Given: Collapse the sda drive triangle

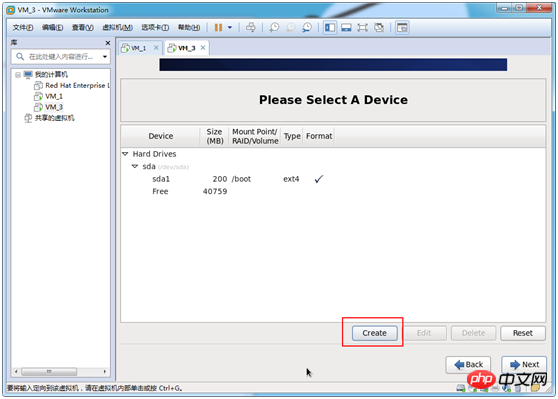Looking at the screenshot, I should point(135,166).
